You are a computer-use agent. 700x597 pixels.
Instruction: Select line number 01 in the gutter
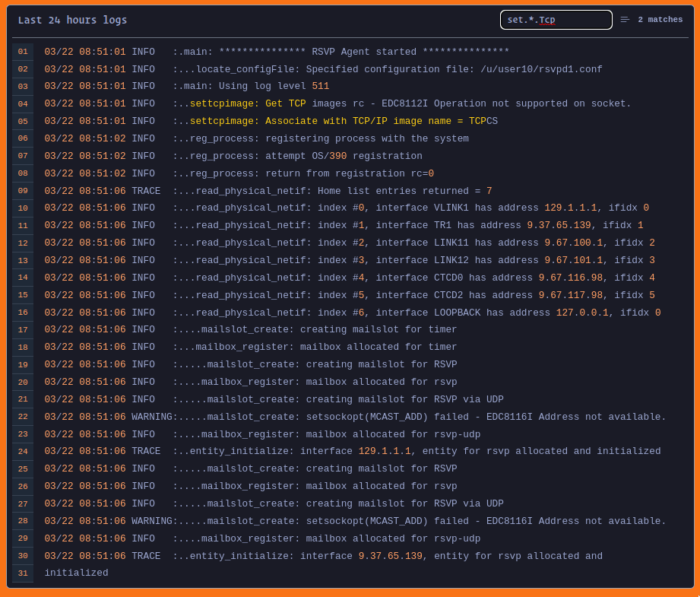point(23,52)
